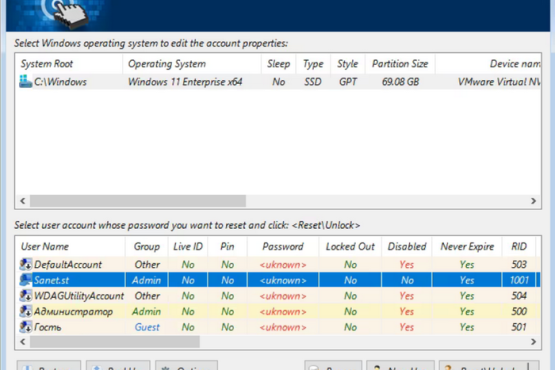This screenshot has width=555, height=370.
Task: Click the RID value 501
Action: [x=519, y=327]
